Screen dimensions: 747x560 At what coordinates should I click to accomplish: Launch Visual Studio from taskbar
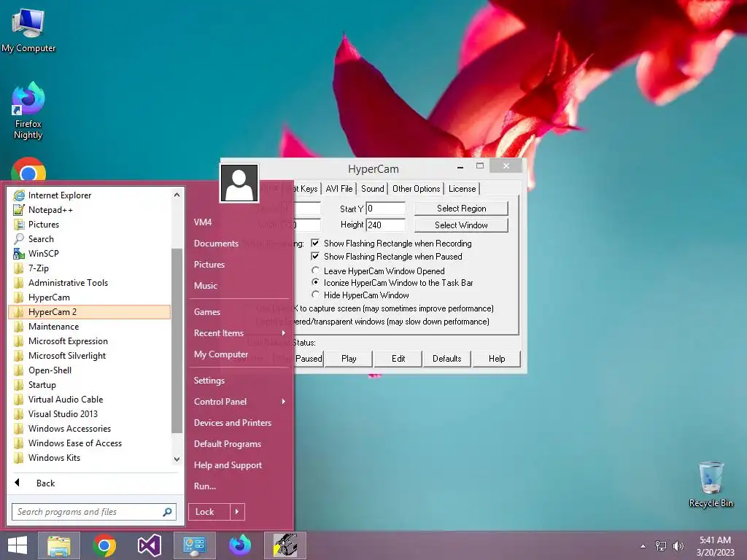tap(149, 545)
